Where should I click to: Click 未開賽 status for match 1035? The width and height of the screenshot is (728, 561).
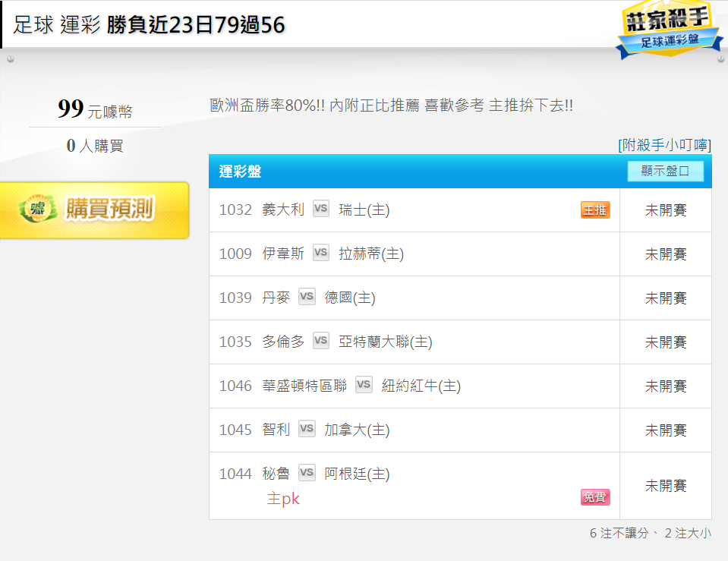click(x=666, y=342)
